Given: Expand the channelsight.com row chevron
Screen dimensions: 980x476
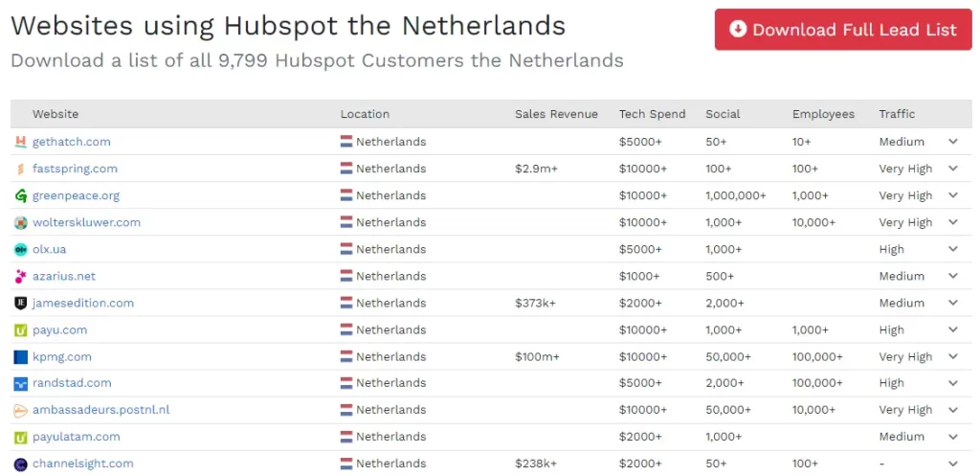Looking at the screenshot, I should tap(952, 464).
